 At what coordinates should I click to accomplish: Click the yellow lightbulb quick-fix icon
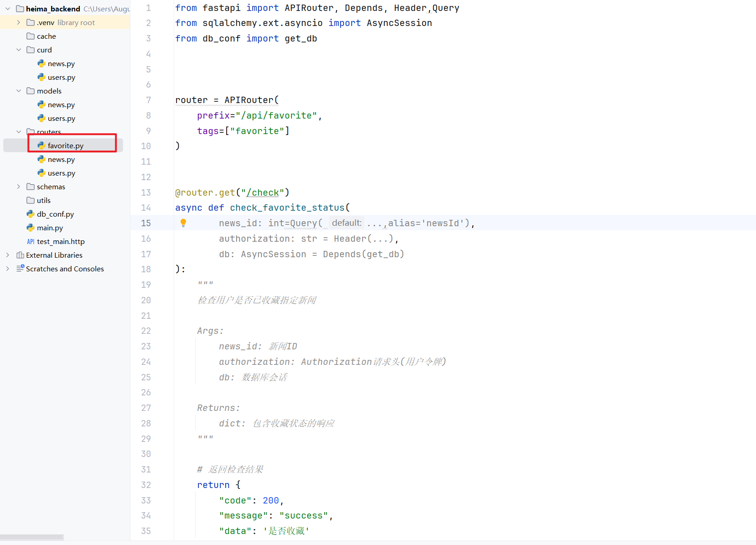[183, 223]
